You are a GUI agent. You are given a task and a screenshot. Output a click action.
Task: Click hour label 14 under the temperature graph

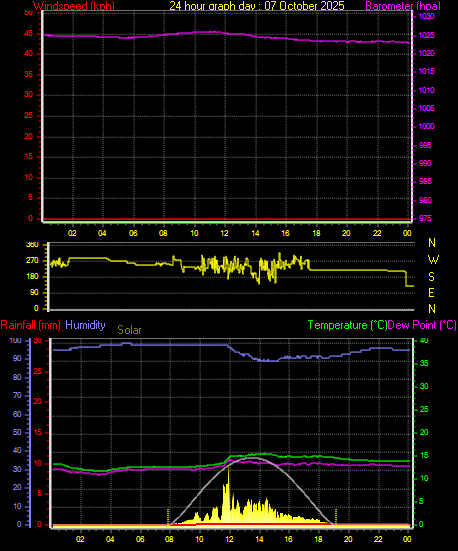tap(259, 539)
